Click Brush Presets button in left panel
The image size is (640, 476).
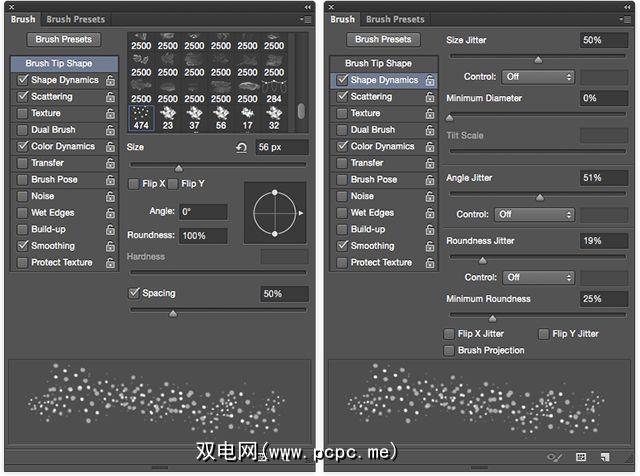[x=64, y=39]
